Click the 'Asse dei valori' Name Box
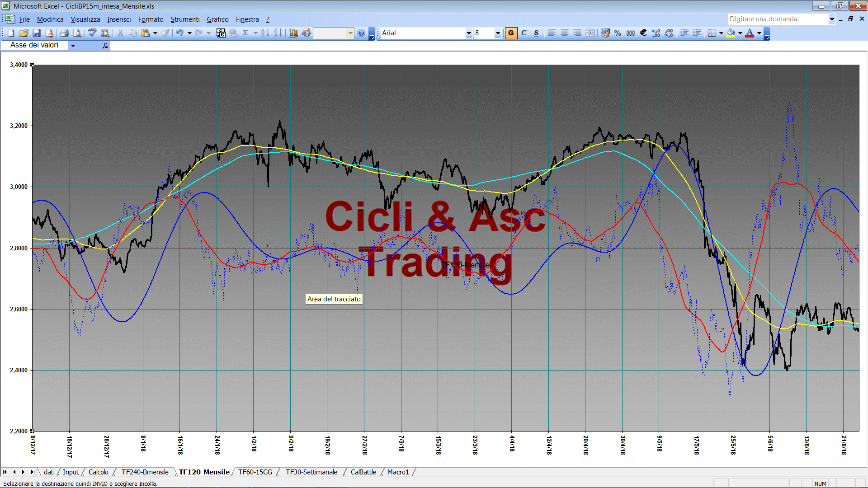Viewport: 868px width, 488px height. (x=34, y=45)
